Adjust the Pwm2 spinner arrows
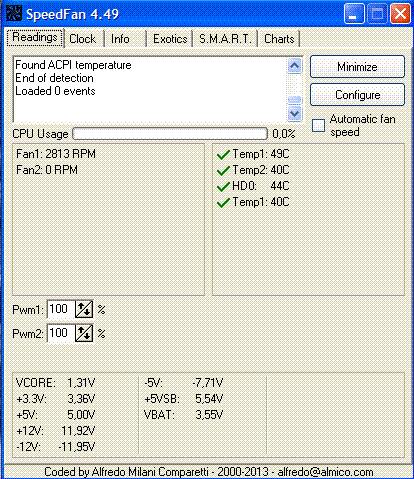 tap(84, 333)
